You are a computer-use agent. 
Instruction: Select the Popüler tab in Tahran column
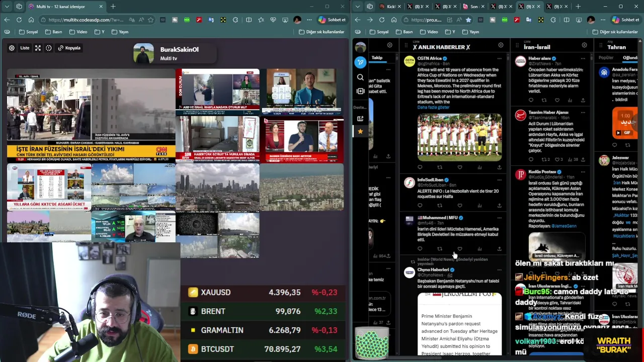coord(606,57)
